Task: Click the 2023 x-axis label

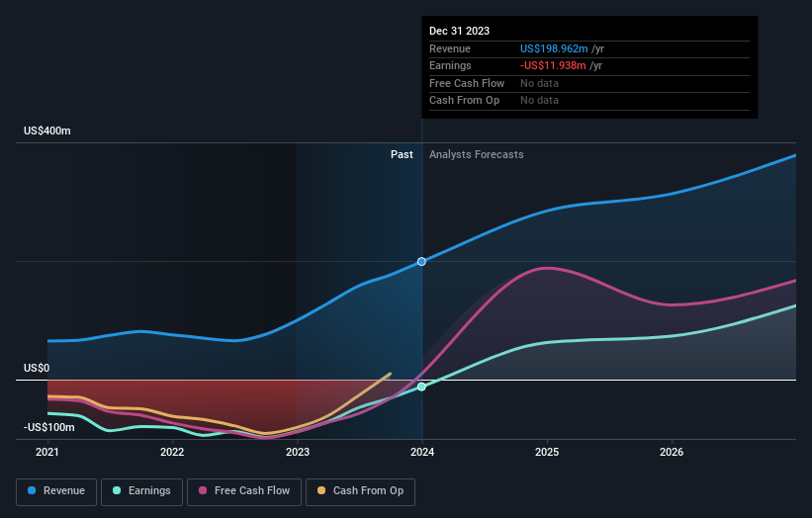Action: [x=298, y=453]
